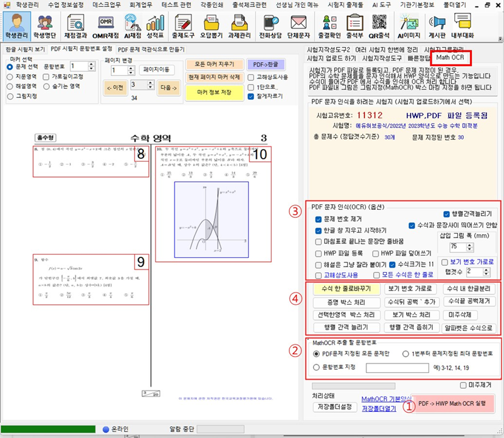Enable the 가로길이고정 checkbox
The width and height of the screenshot is (504, 438).
47,76
